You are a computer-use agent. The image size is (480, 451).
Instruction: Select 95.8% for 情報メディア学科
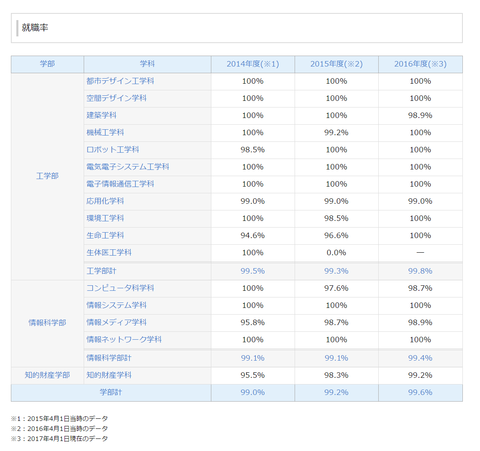coord(253,322)
